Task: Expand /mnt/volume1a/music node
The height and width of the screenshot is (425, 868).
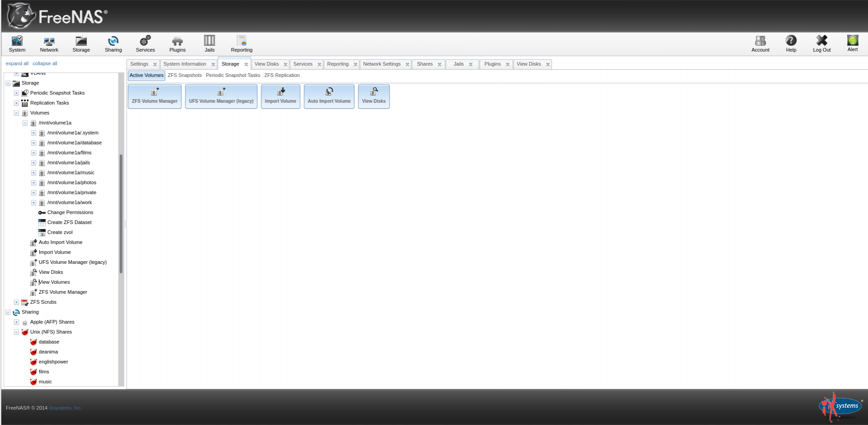Action: (x=33, y=173)
